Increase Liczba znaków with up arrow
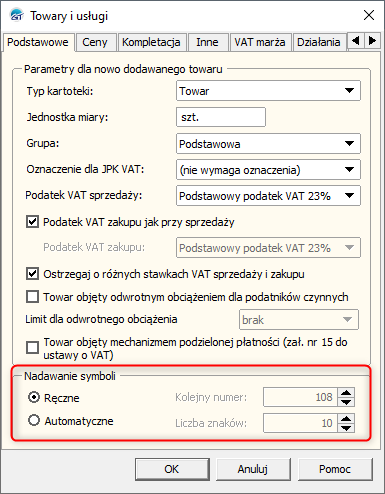The image size is (385, 494). (x=346, y=419)
